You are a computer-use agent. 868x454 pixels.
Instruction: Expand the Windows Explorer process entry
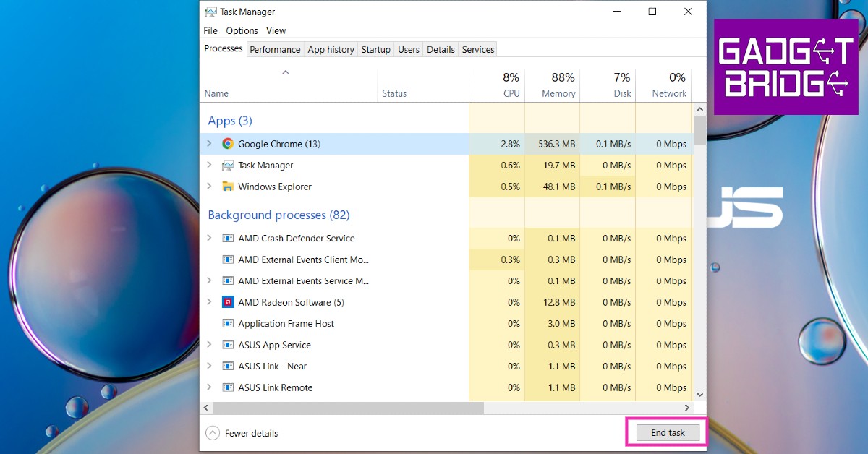coord(209,187)
